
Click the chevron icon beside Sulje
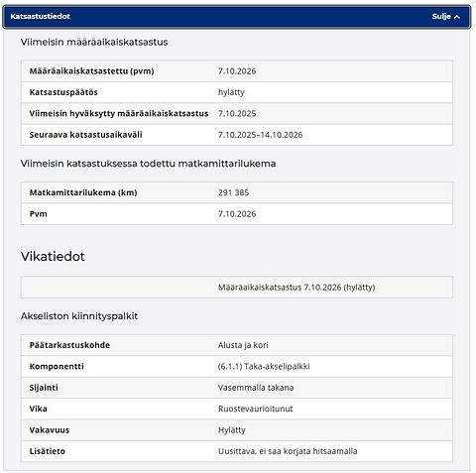(457, 17)
